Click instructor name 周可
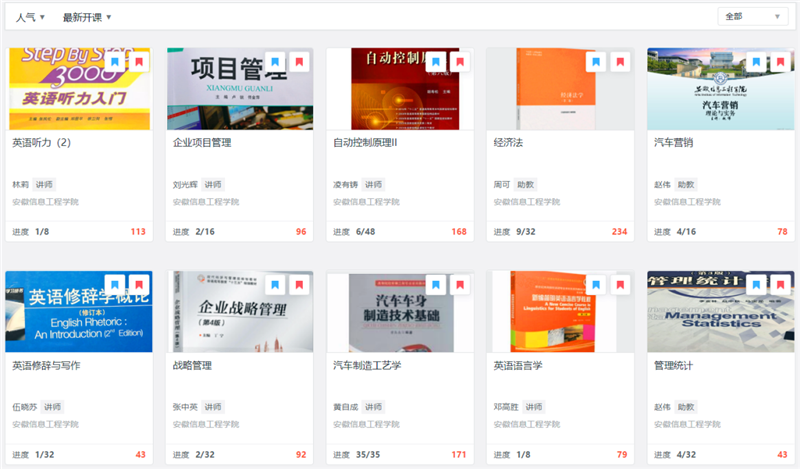800x469 pixels. (x=502, y=184)
